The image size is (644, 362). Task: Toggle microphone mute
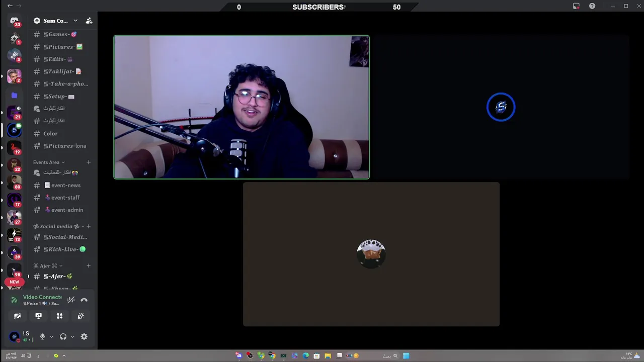pyautogui.click(x=42, y=337)
